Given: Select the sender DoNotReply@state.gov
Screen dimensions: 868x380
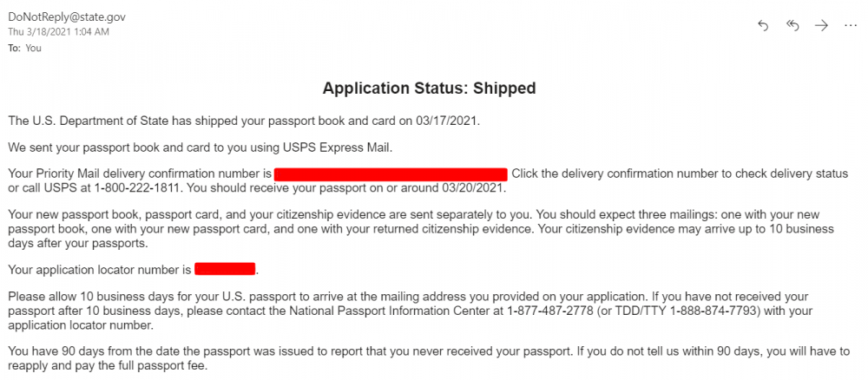Looking at the screenshot, I should (x=67, y=17).
